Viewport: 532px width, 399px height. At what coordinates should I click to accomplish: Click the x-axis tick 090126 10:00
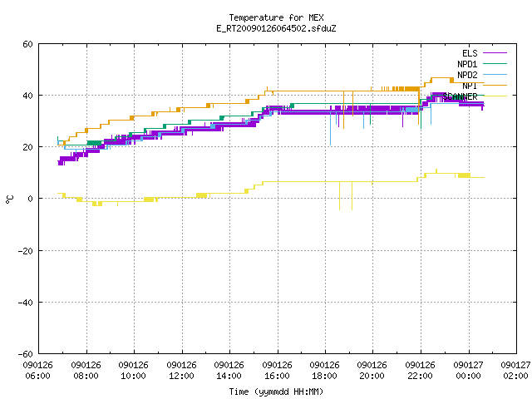(134, 371)
